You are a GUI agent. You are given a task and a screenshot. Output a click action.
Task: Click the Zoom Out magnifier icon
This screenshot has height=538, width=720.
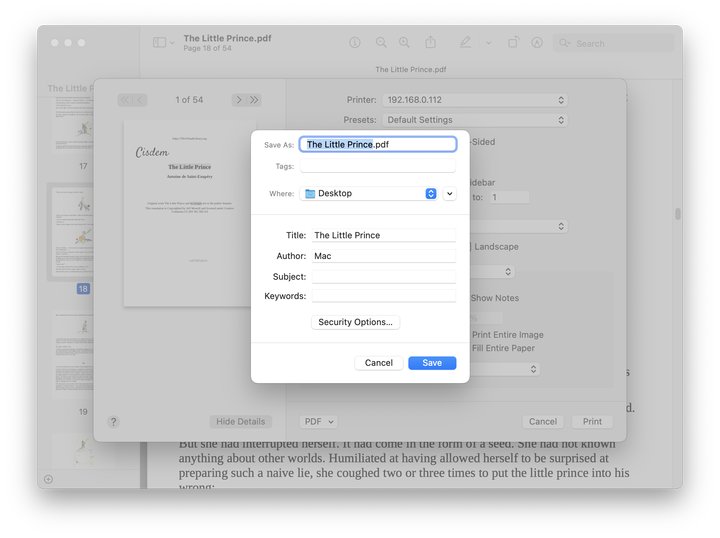[381, 43]
